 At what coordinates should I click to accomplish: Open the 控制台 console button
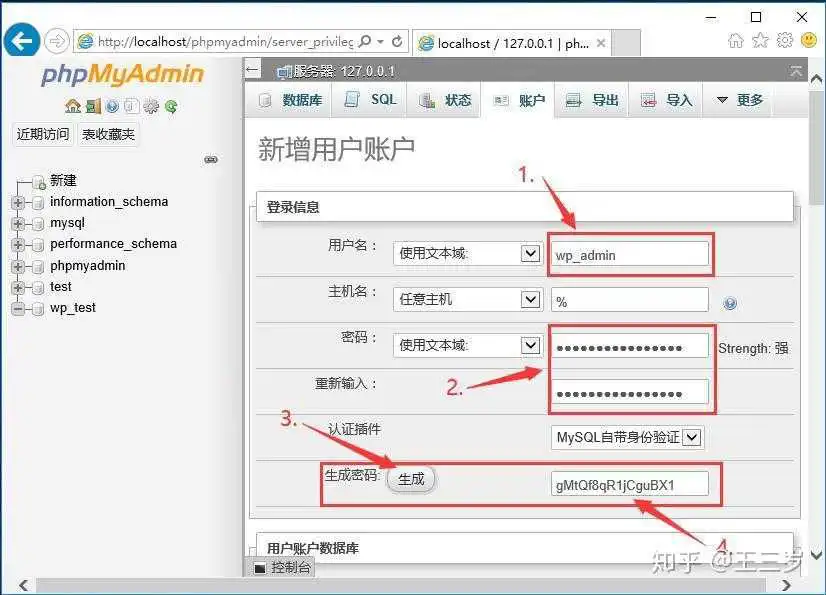click(281, 568)
